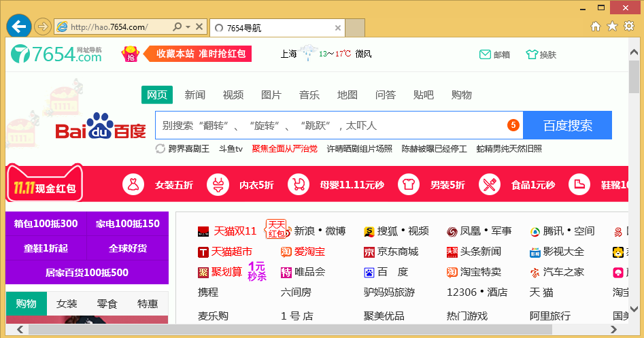
Task: Click the boot icon in red banner
Action: click(x=579, y=185)
